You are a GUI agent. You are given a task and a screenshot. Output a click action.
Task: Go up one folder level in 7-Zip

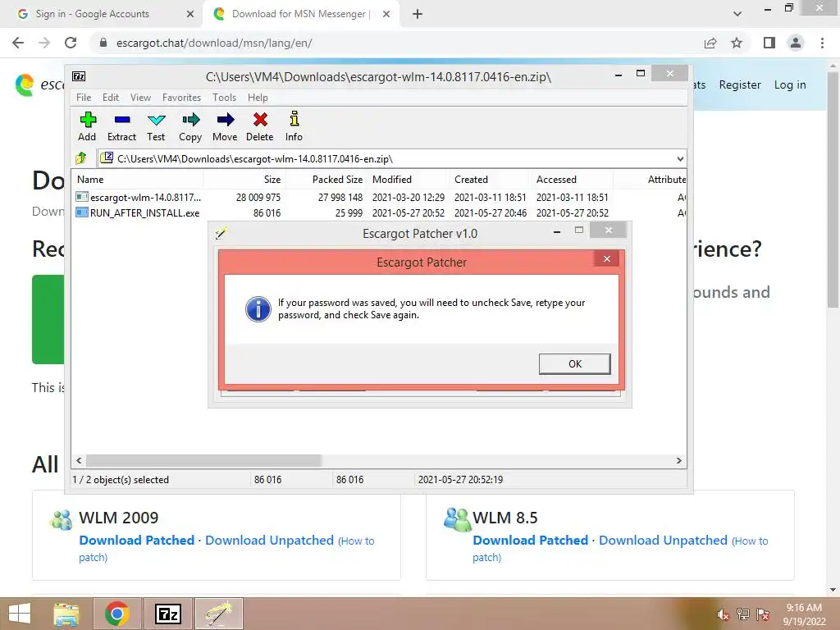pos(81,158)
